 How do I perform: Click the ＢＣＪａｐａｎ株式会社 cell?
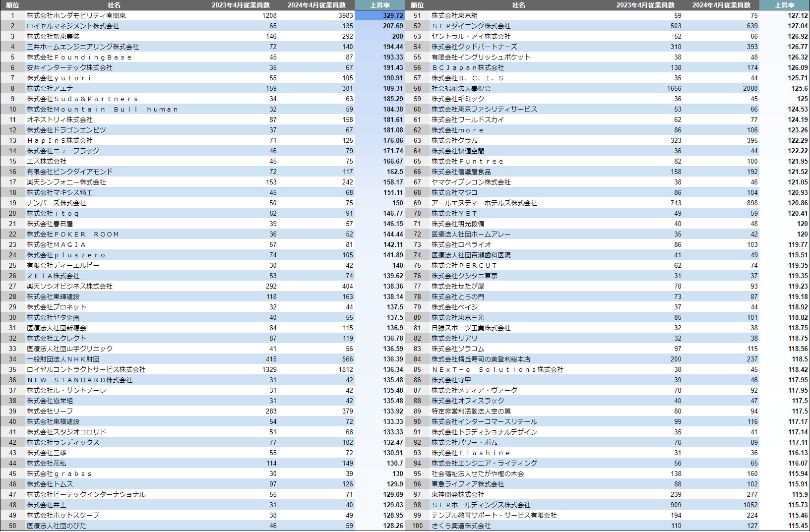[468, 67]
